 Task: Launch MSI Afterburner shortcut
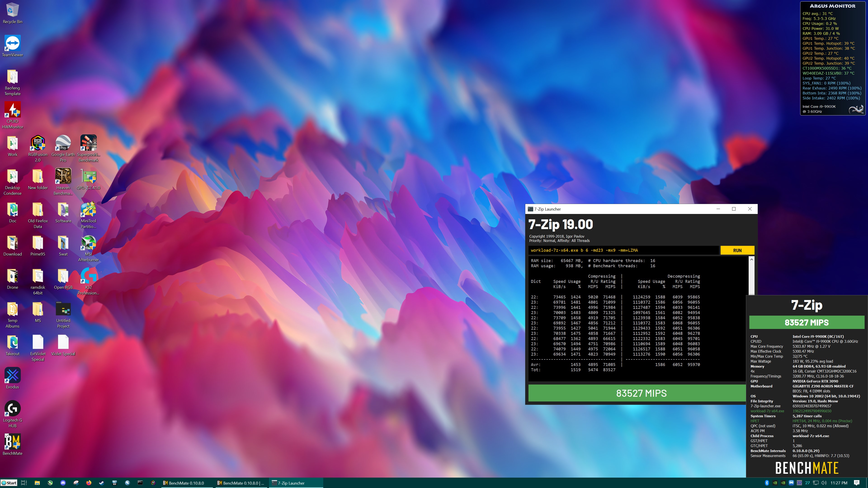88,248
